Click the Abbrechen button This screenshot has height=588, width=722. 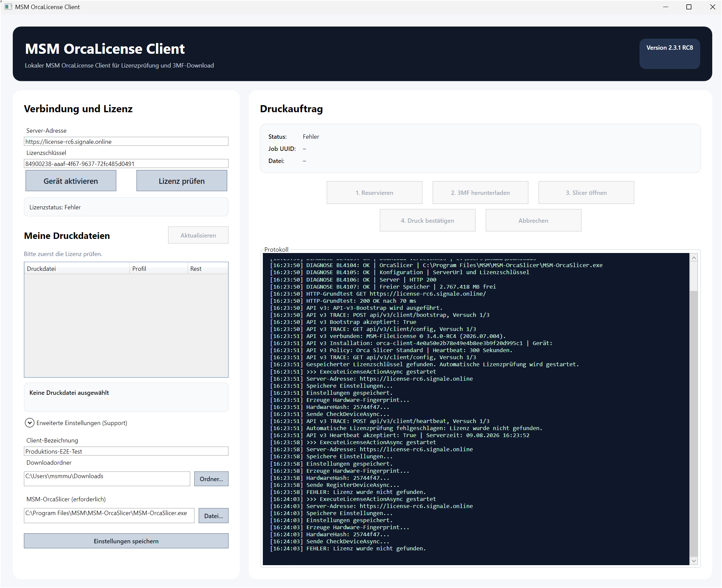[533, 220]
